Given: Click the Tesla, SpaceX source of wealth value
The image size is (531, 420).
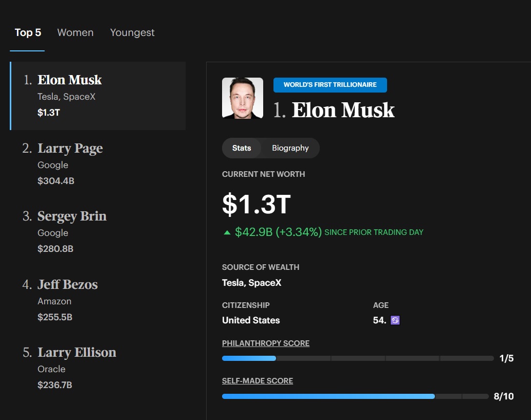Looking at the screenshot, I should (x=251, y=283).
